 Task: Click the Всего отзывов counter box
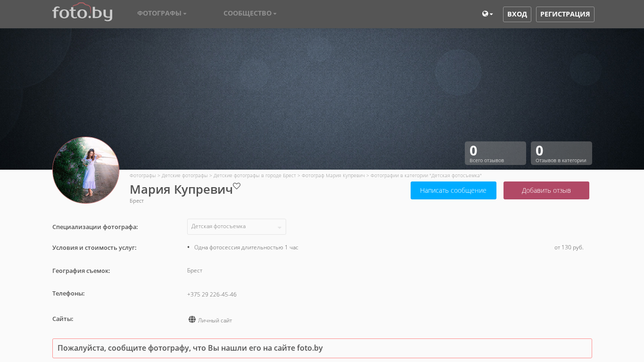click(x=495, y=153)
